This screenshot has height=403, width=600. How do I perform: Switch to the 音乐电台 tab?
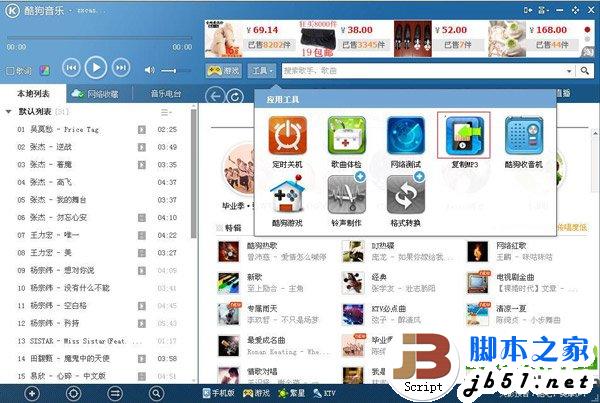point(166,94)
